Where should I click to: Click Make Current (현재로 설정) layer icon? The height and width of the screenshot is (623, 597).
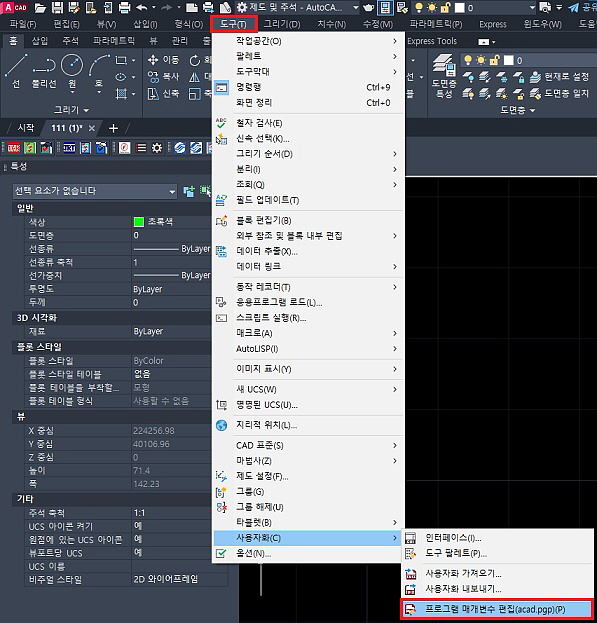pyautogui.click(x=560, y=77)
